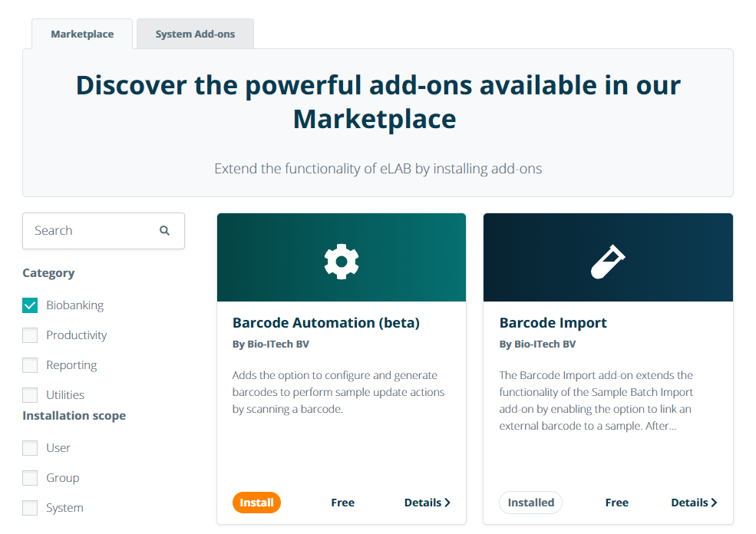View Details of the Barcode Import add-on
Image resolution: width=756 pixels, height=534 pixels.
point(694,503)
